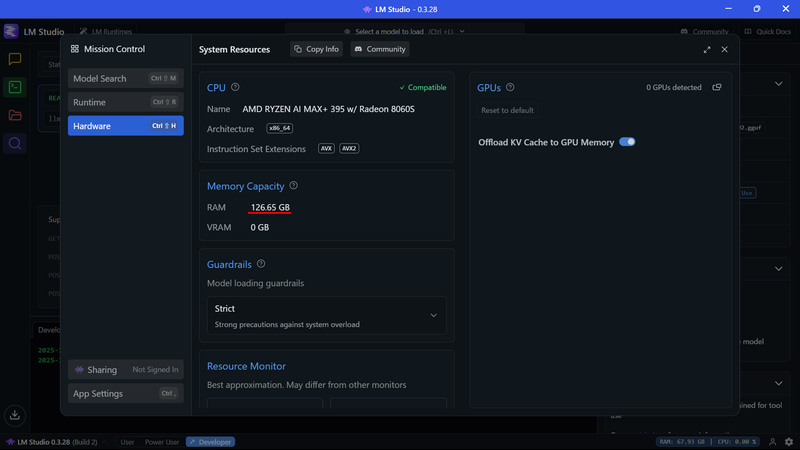This screenshot has width=800, height=450.
Task: Click the CPU name AMD RYZEN text
Action: (328, 109)
